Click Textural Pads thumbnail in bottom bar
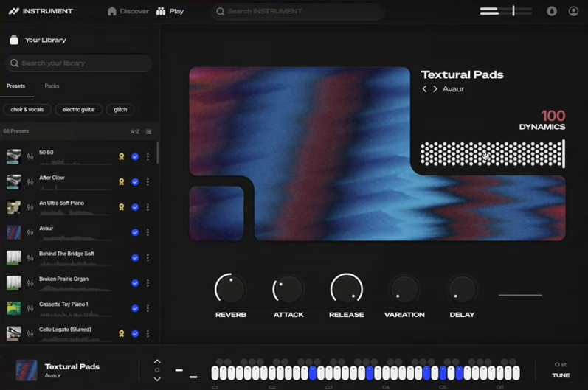Image resolution: width=588 pixels, height=390 pixels. point(27,370)
